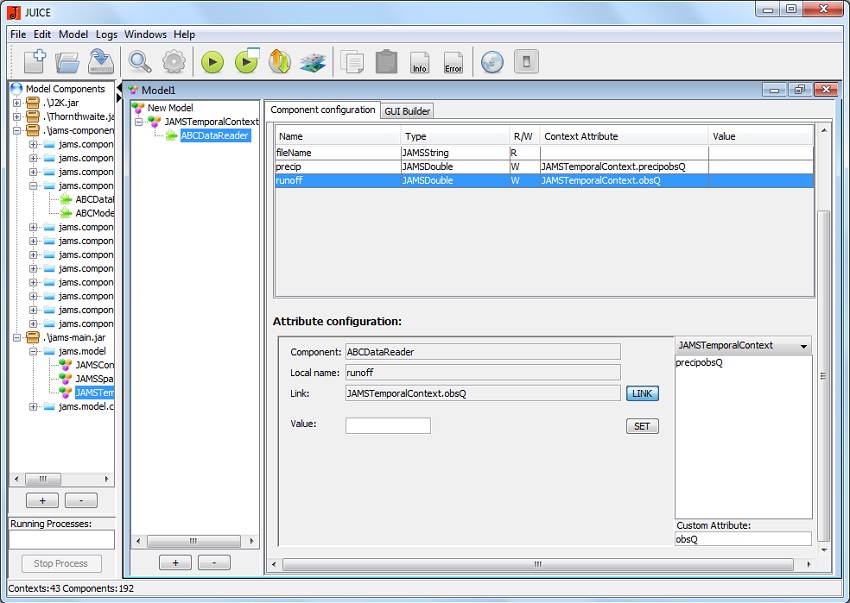Click the globe icon in the toolbar
The image size is (850, 603).
click(x=491, y=62)
